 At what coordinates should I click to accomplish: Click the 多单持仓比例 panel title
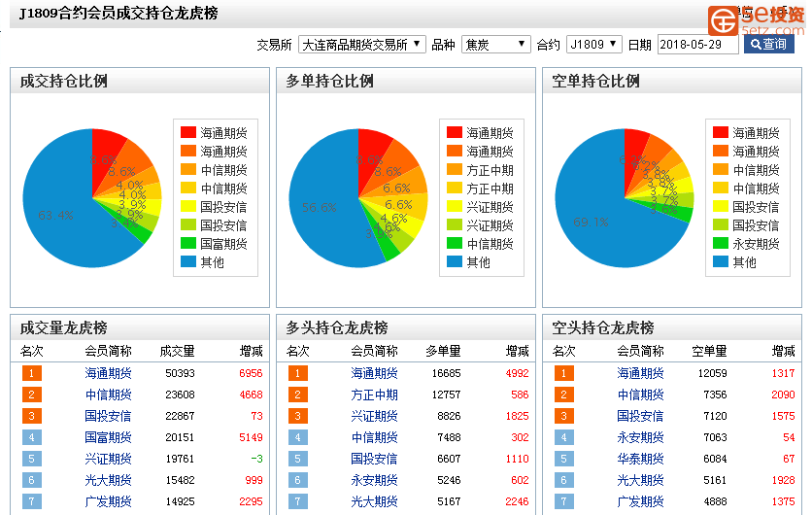pyautogui.click(x=330, y=81)
